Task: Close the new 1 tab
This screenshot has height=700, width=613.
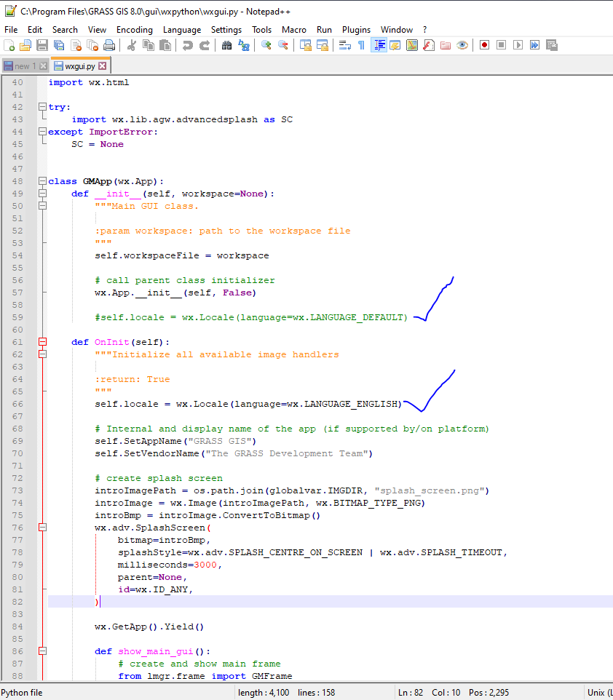Action: point(44,66)
